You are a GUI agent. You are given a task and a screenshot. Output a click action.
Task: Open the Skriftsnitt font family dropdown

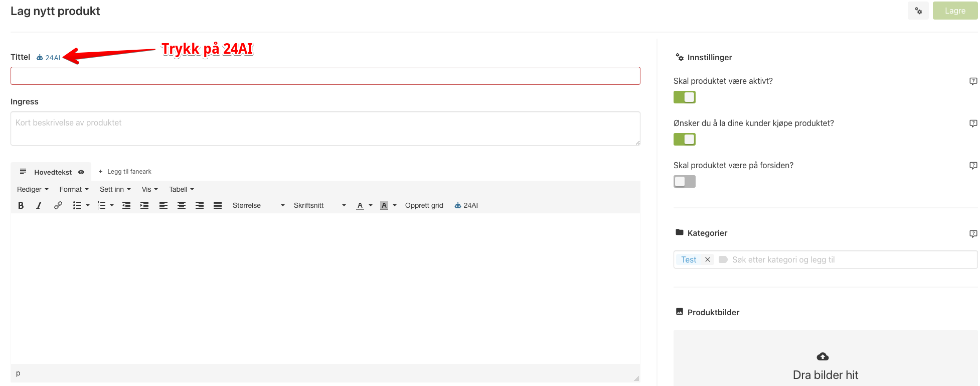319,205
